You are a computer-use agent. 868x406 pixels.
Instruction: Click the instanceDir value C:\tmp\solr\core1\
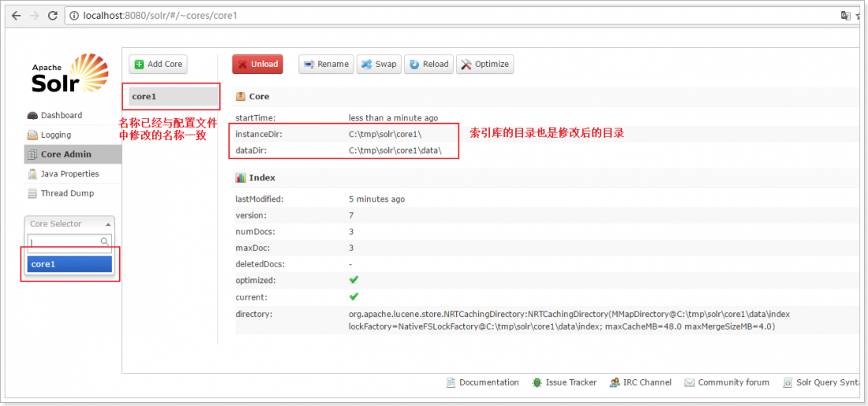pyautogui.click(x=385, y=134)
